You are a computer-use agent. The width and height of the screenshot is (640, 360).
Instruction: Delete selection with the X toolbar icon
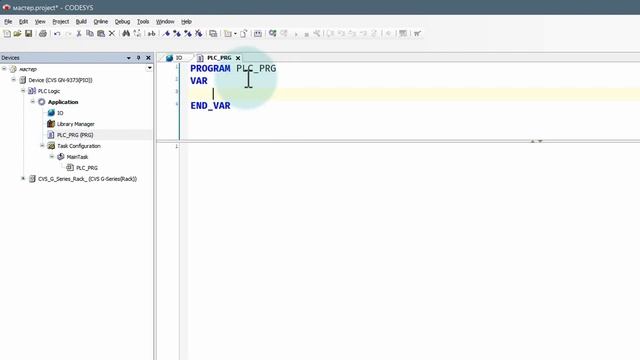click(x=111, y=33)
